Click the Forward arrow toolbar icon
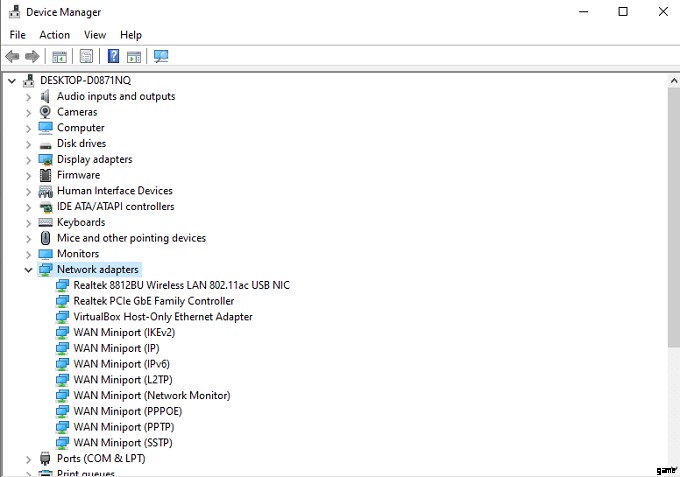Viewport: 680px width, 477px height. click(x=32, y=57)
